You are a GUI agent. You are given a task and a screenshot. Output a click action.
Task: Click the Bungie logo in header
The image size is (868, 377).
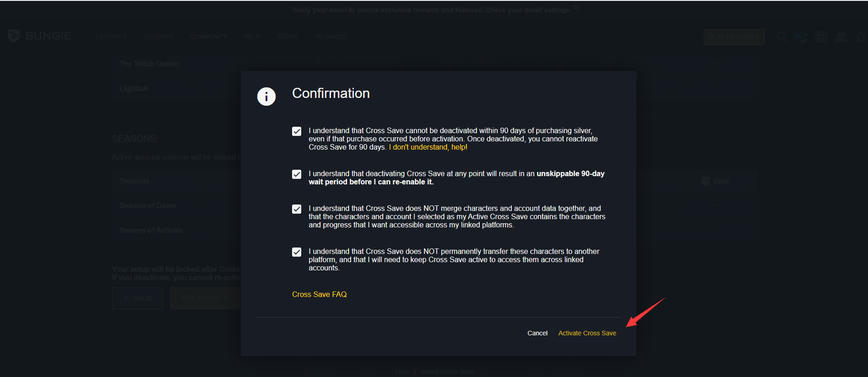[39, 36]
